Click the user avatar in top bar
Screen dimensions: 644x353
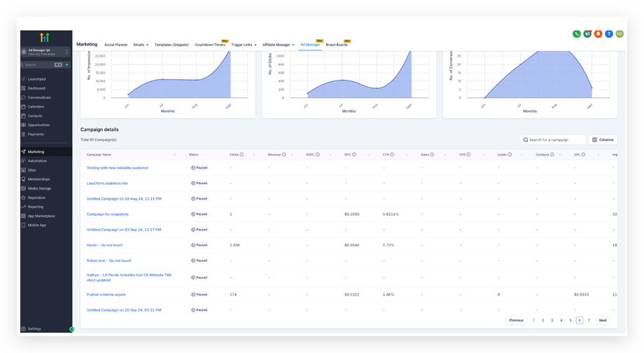[619, 34]
